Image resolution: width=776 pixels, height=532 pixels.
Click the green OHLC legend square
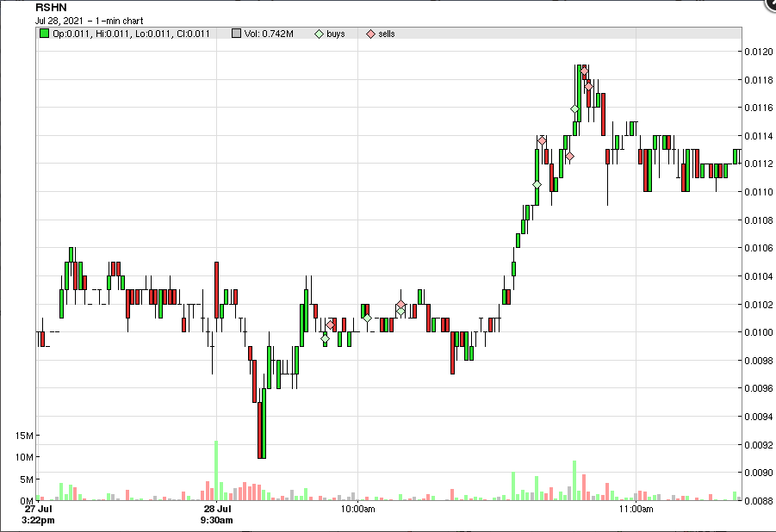point(44,34)
